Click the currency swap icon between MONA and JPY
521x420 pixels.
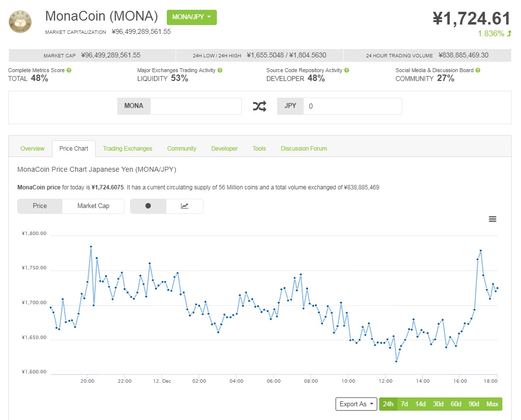coord(260,106)
